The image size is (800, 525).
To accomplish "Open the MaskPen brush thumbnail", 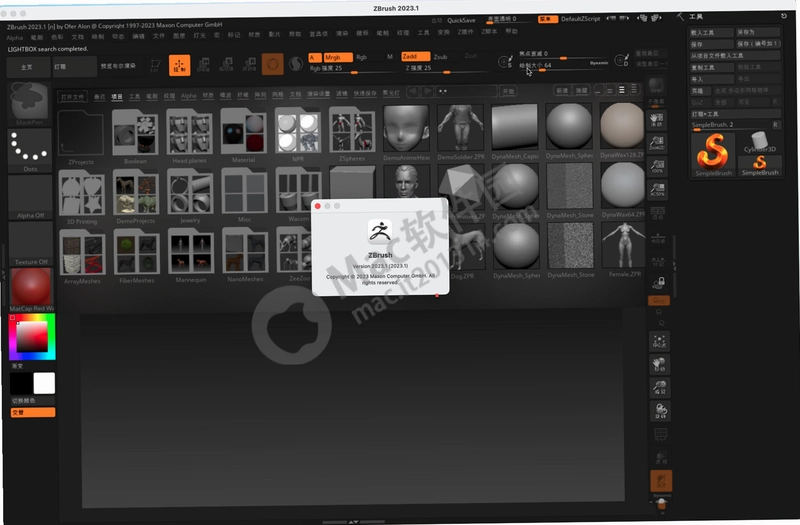I will pos(30,104).
